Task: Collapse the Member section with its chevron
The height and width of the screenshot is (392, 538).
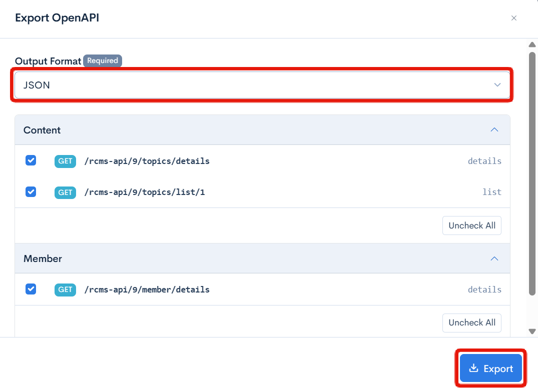Action: (494, 258)
